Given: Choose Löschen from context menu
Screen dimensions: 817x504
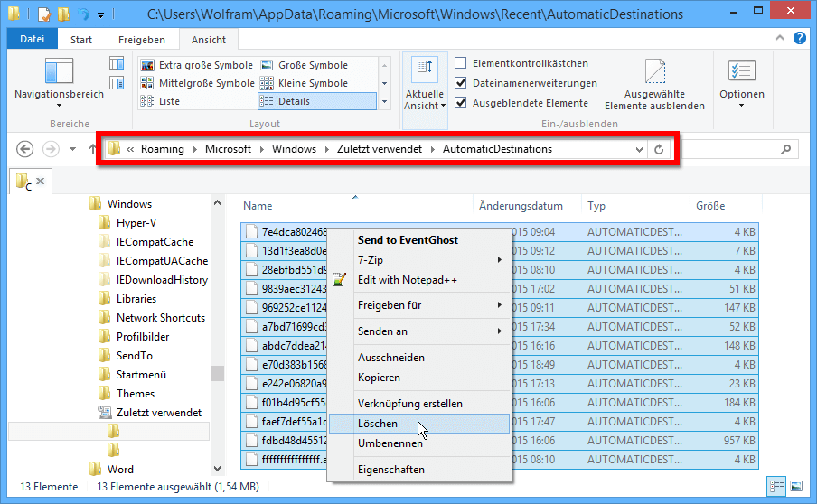Looking at the screenshot, I should (419, 424).
